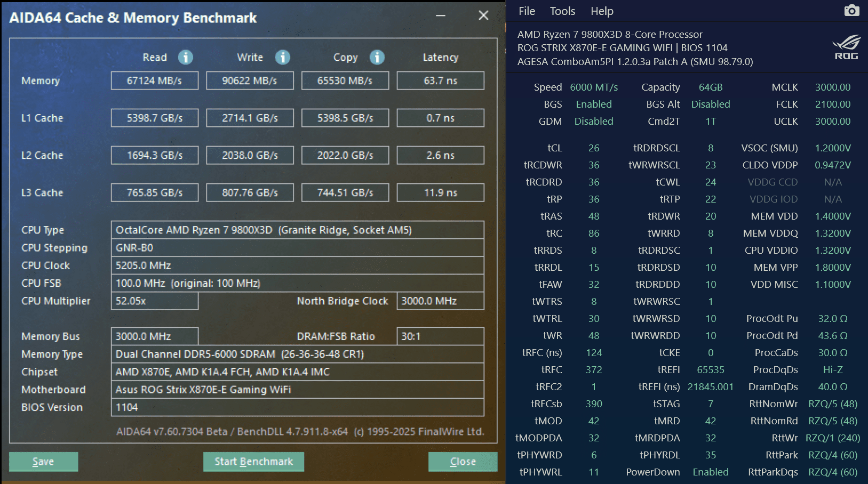Image resolution: width=868 pixels, height=484 pixels.
Task: Click the L1 Cache Read value 5398.7 GB/s
Action: 155,118
